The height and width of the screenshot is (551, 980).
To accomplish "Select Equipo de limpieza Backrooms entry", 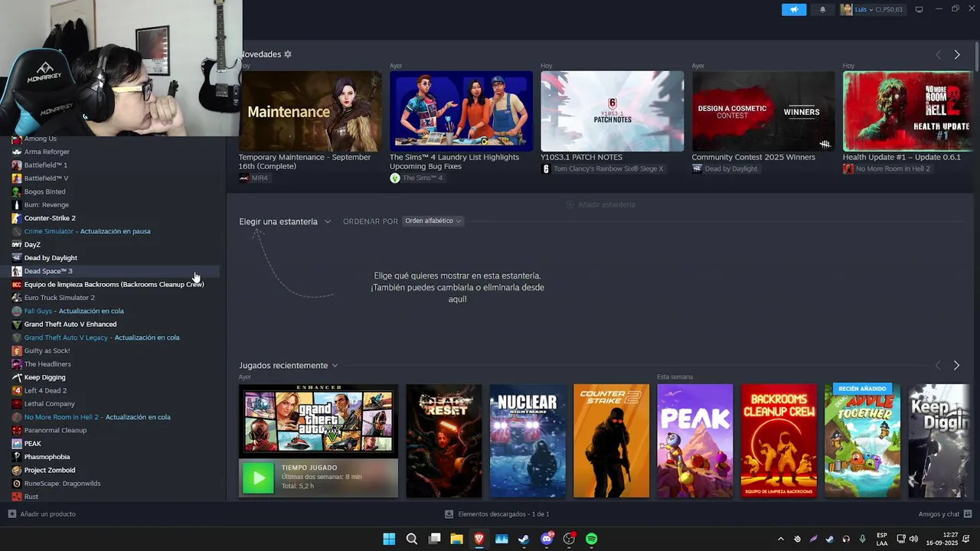I will [x=114, y=285].
